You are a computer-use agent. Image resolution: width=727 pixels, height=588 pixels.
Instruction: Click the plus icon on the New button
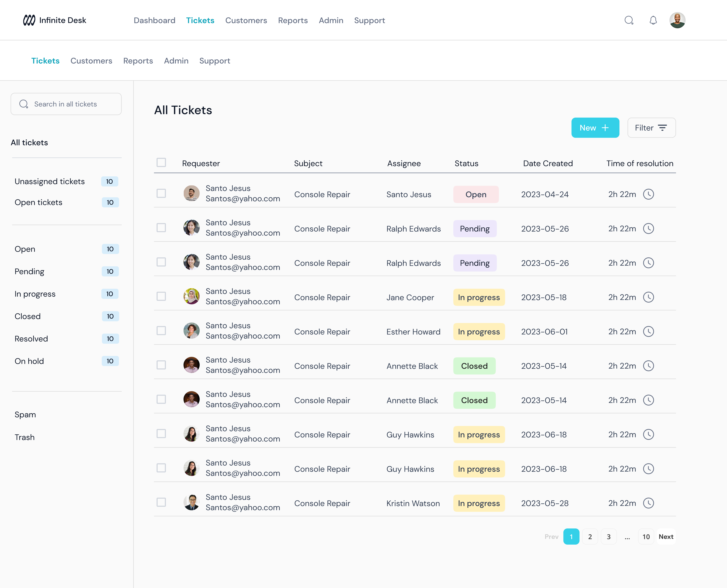[605, 128]
